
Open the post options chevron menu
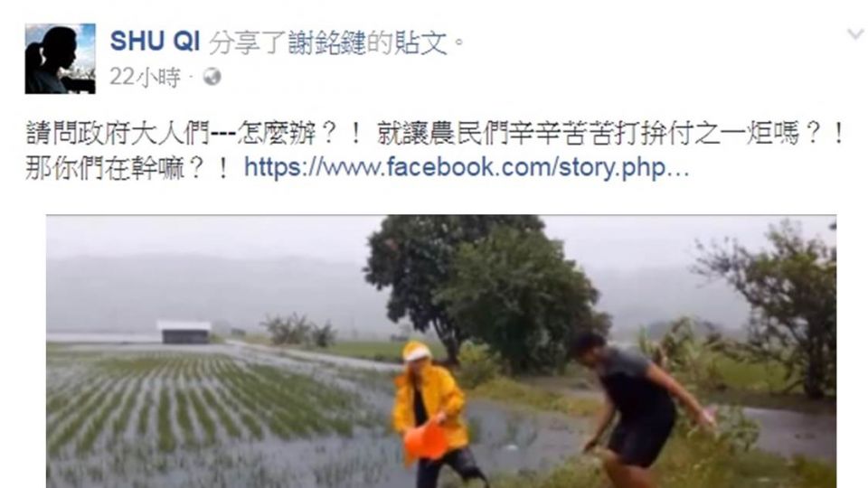tap(856, 34)
